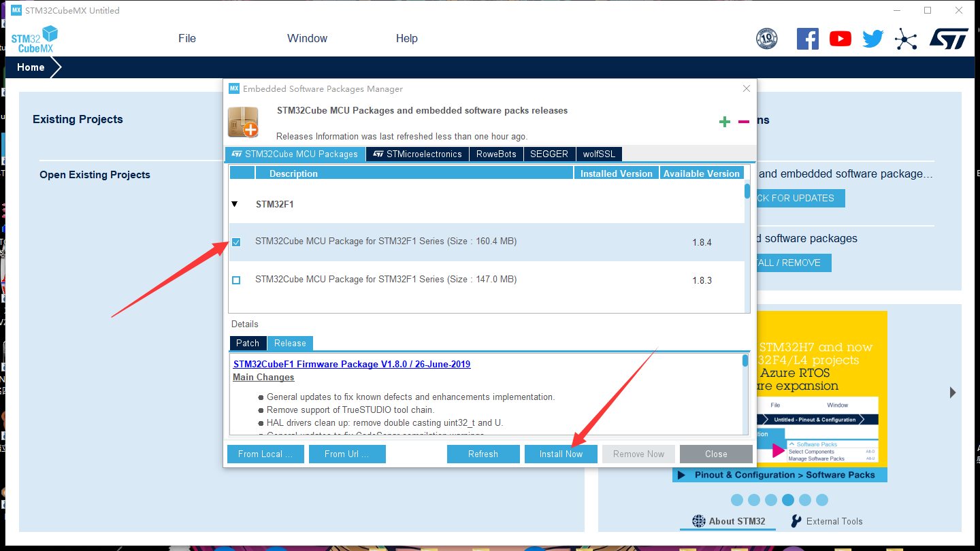Click the CHECK FOR UPDATES button
This screenshot has height=551, width=980.
(801, 198)
